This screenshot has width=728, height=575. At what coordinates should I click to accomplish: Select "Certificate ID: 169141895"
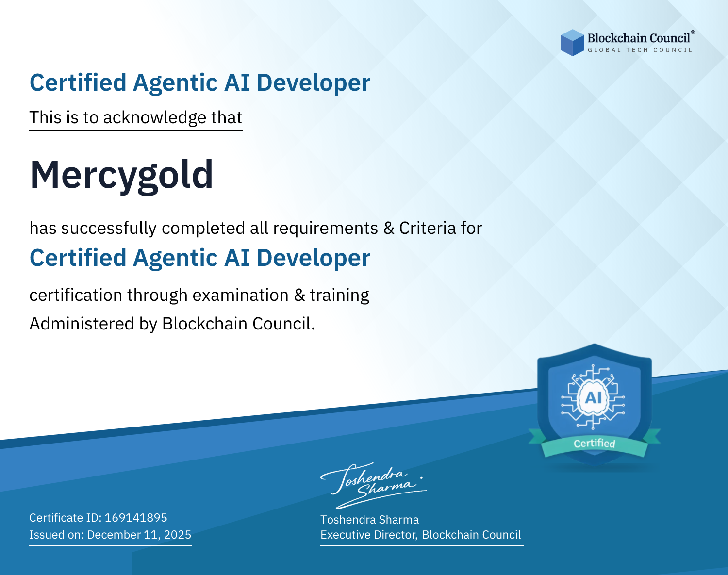pos(99,518)
